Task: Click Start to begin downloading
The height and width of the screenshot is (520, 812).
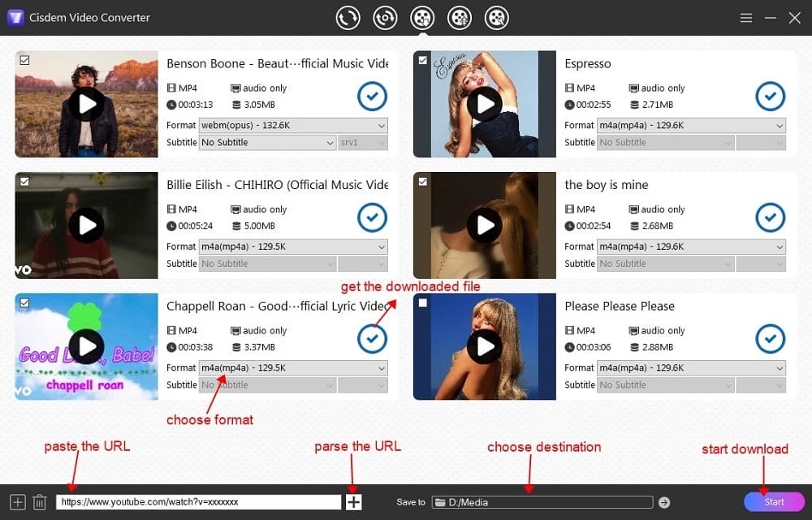Action: tap(774, 501)
